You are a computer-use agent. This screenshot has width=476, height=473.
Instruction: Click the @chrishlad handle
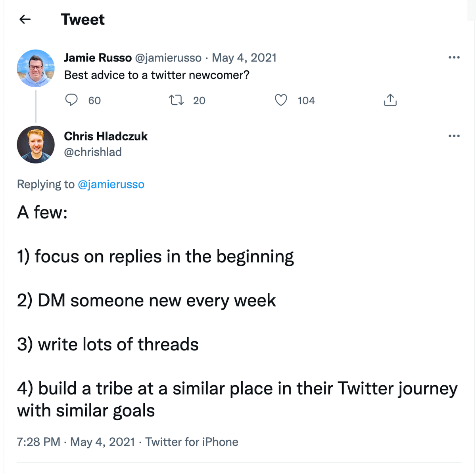pos(93,152)
